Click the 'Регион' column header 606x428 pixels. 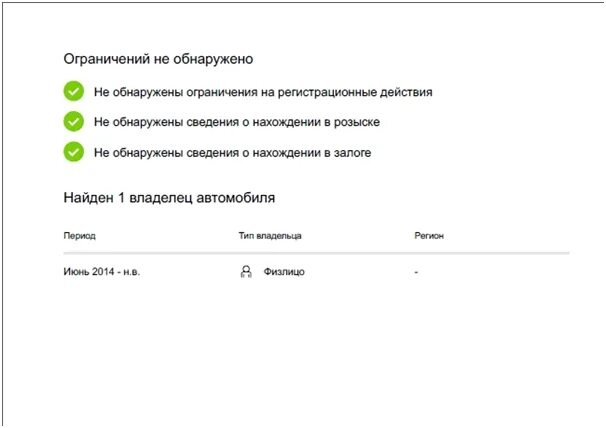[429, 235]
